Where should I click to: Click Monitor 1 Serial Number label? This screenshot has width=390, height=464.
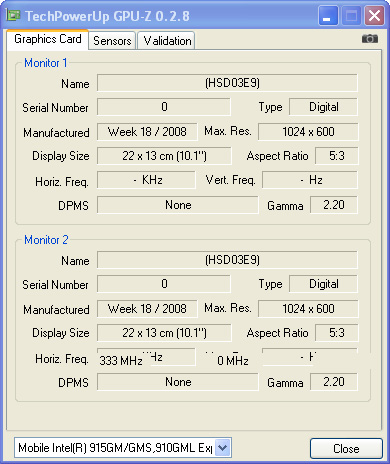click(x=55, y=108)
